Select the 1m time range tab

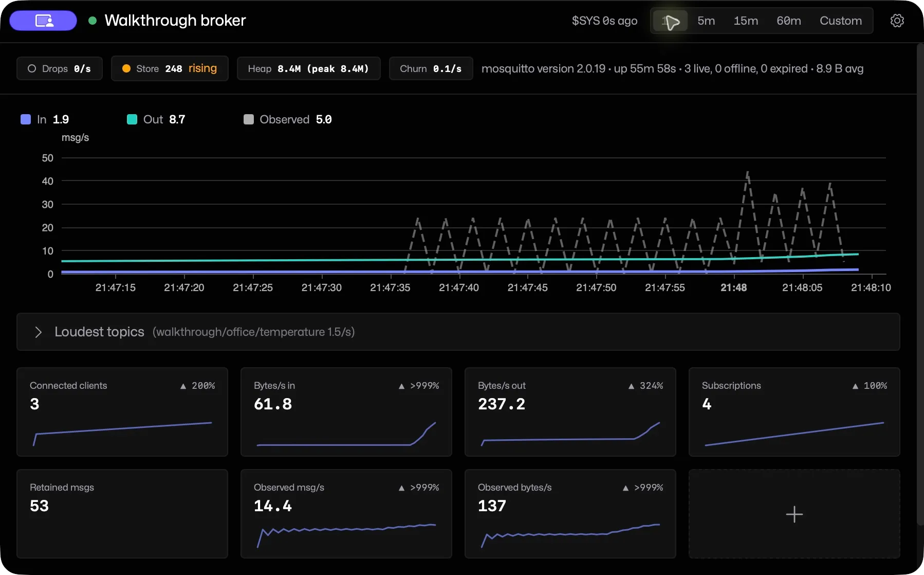670,21
